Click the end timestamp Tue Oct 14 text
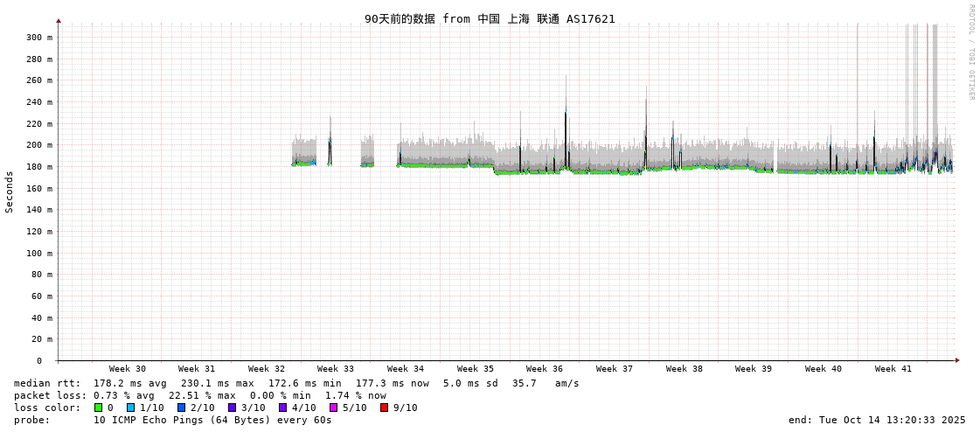The width and height of the screenshot is (980, 432). 877,420
